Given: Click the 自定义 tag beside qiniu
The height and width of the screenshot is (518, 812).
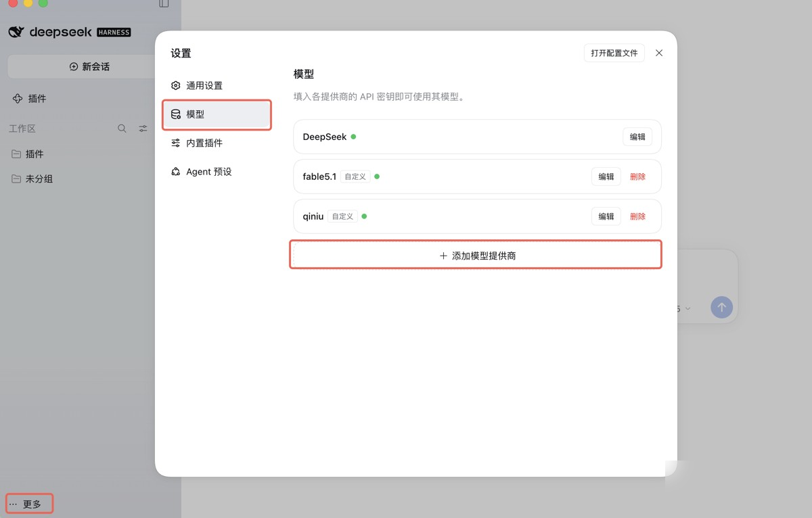Looking at the screenshot, I should point(342,216).
